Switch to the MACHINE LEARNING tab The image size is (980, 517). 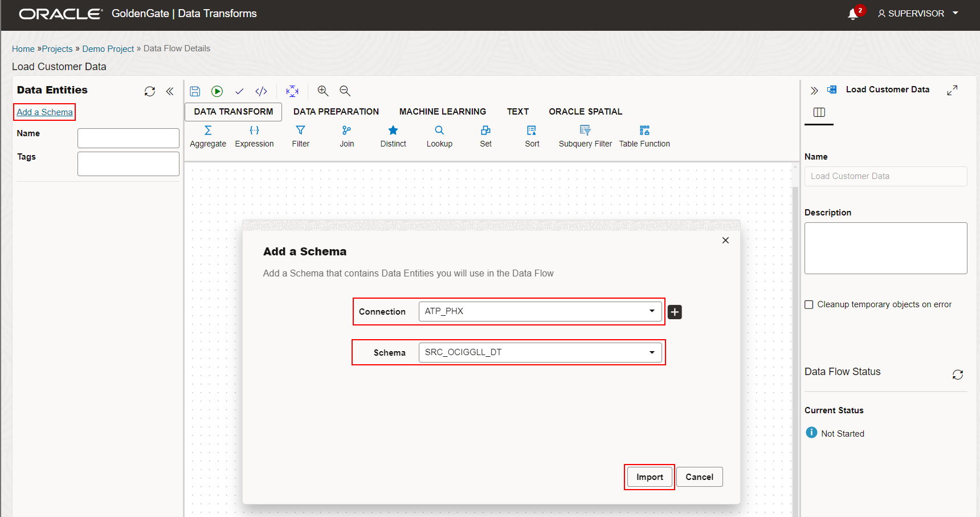pyautogui.click(x=443, y=111)
